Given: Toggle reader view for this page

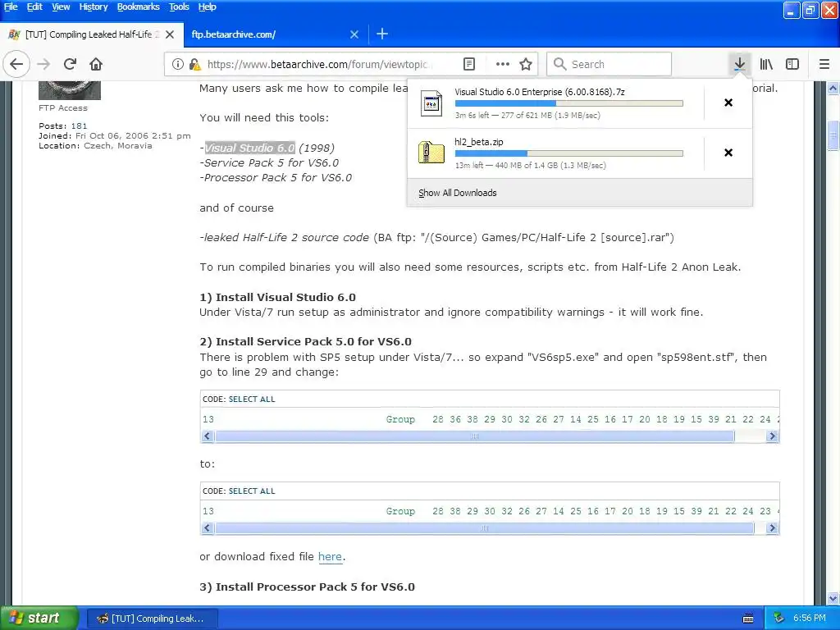Looking at the screenshot, I should [468, 64].
